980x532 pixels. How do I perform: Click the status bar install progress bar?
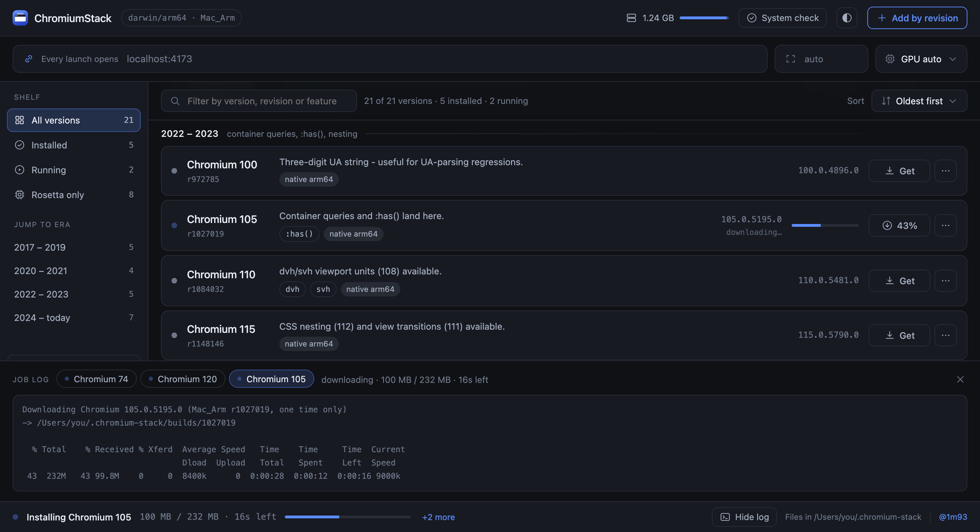coord(348,517)
